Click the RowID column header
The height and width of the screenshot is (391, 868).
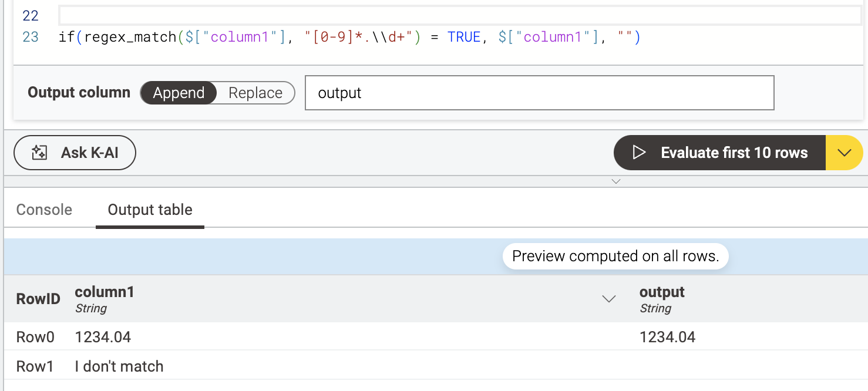[x=38, y=299]
